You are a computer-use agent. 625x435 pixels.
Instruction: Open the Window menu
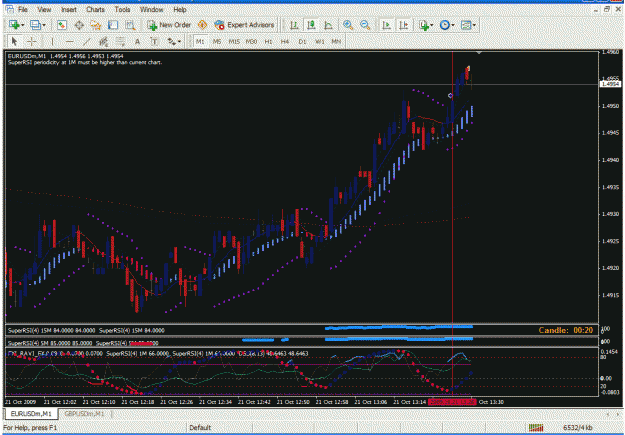click(151, 9)
